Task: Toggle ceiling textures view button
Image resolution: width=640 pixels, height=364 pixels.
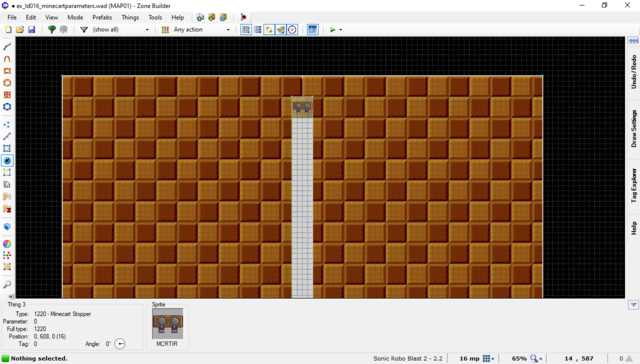Action: [x=281, y=29]
